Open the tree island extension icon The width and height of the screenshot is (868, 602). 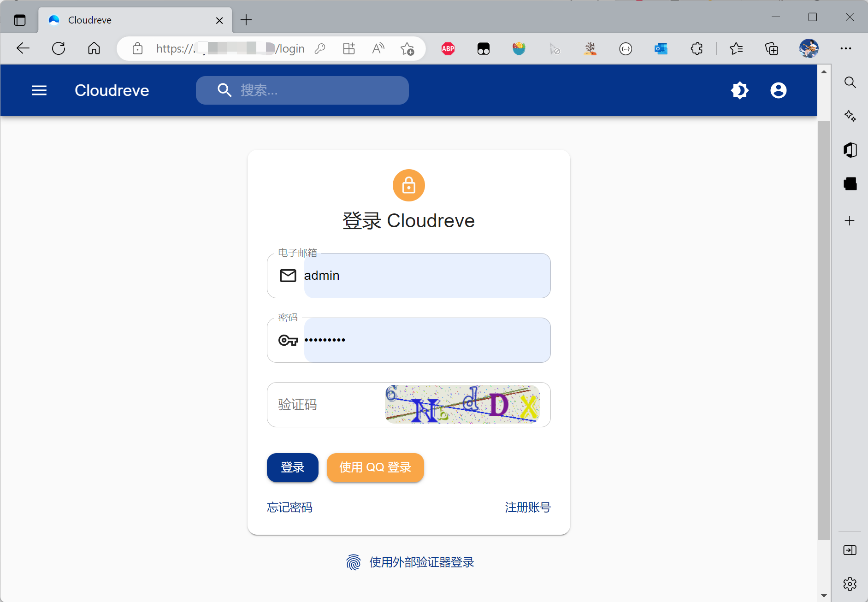tap(590, 48)
